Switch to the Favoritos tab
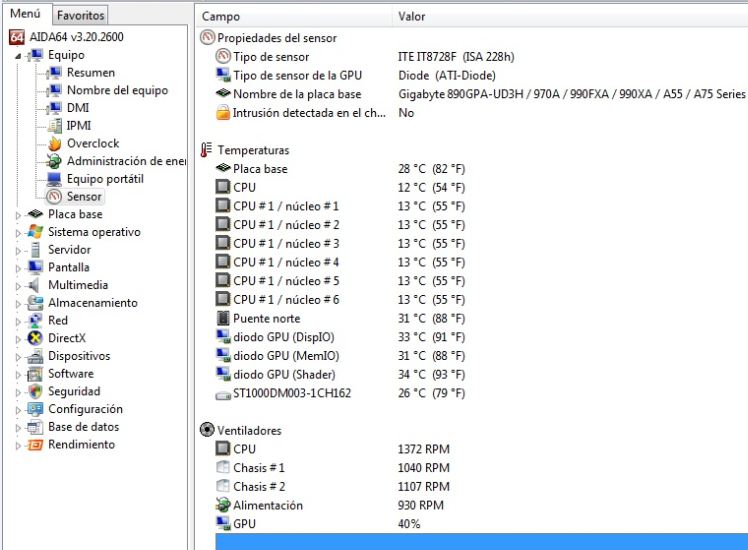The image size is (748, 550). (80, 15)
